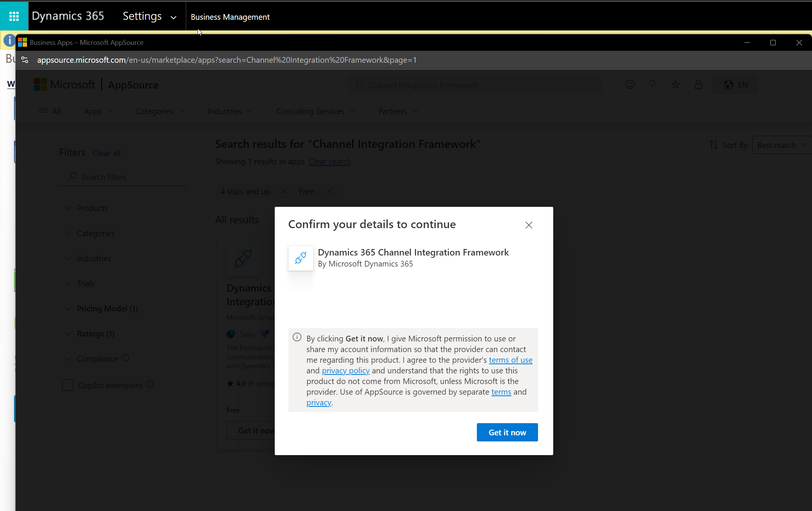The height and width of the screenshot is (511, 812).
Task: Expand the Consulting Services navigation menu
Action: coord(316,111)
